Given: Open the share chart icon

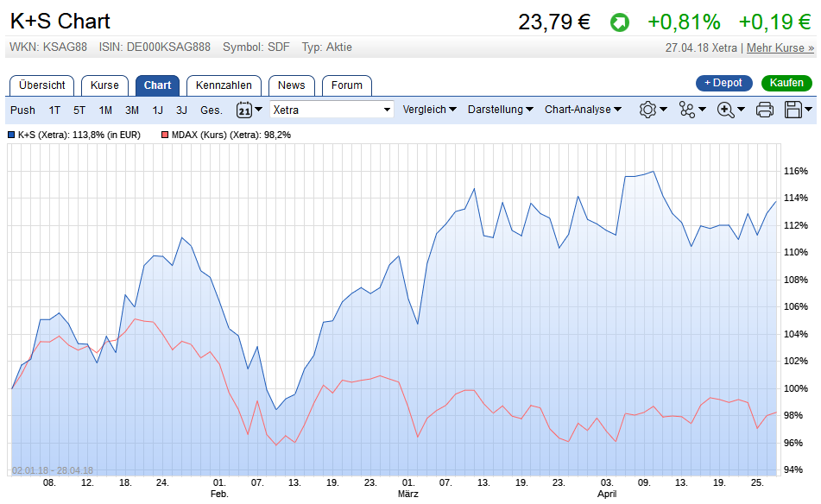Looking at the screenshot, I should pyautogui.click(x=687, y=110).
